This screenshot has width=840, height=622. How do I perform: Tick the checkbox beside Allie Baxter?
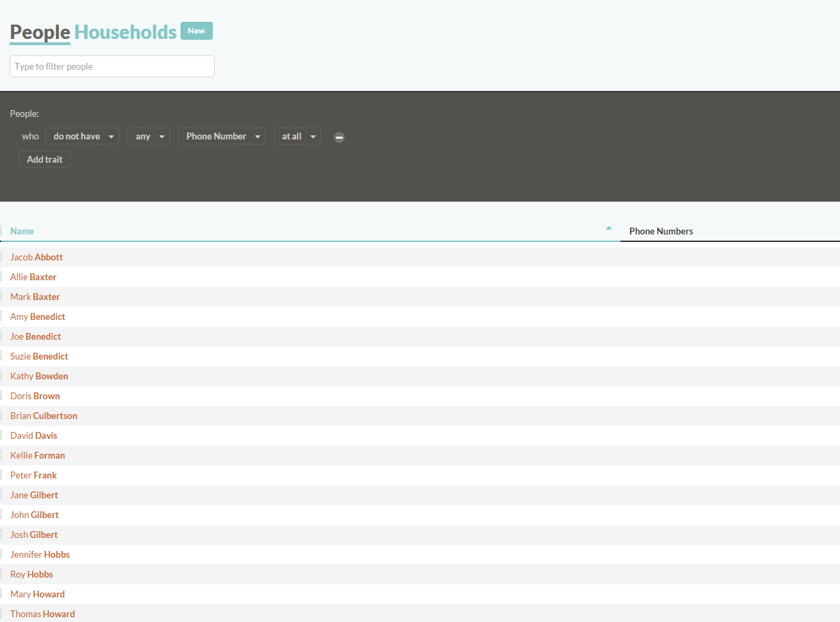2,277
